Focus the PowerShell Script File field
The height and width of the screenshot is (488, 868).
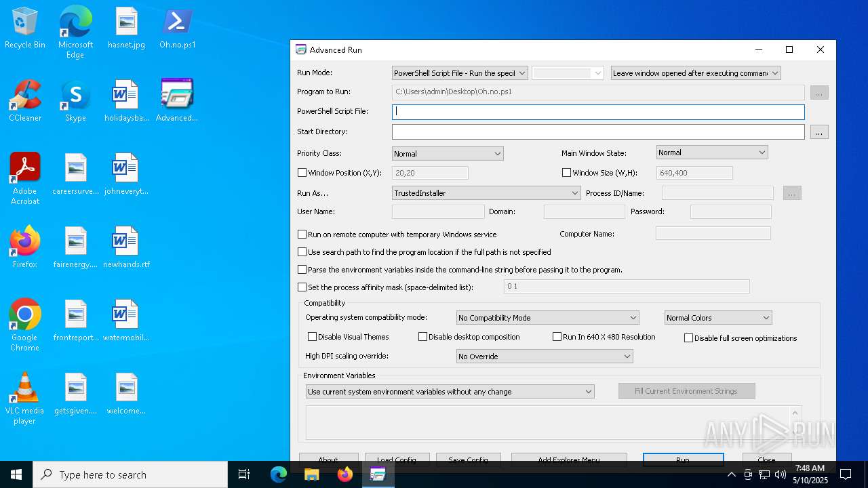click(x=598, y=112)
